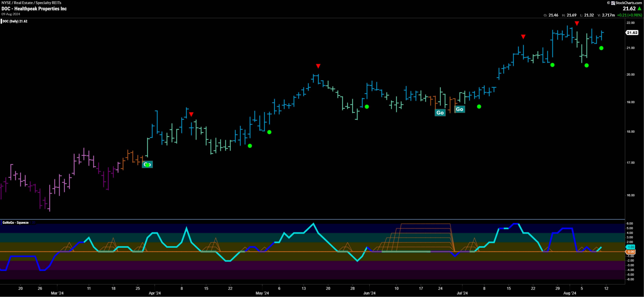Click the rightmost Go label near July
Image resolution: width=644 pixels, height=297 pixels.
point(459,109)
